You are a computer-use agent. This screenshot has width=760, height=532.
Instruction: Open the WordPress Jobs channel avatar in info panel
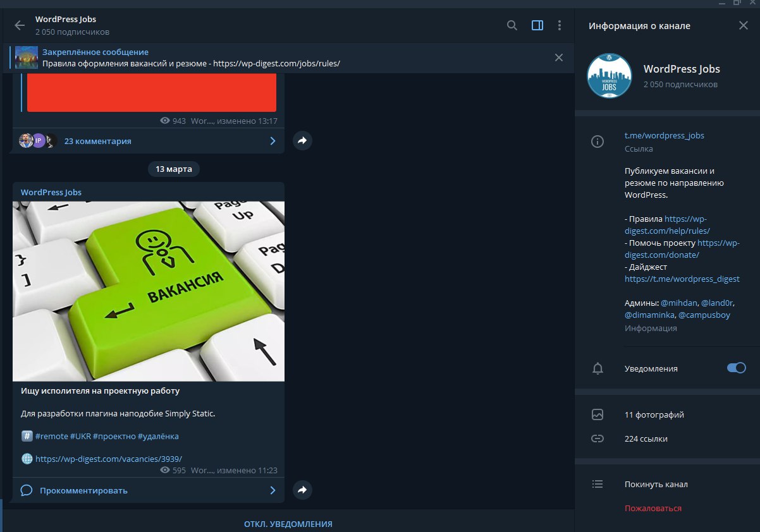point(610,76)
